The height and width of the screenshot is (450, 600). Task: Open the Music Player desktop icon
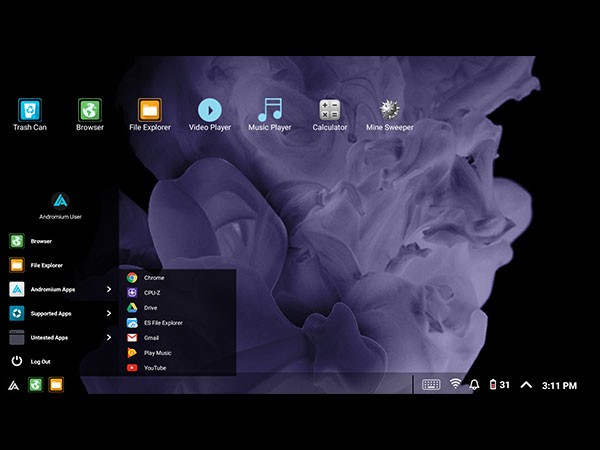tap(270, 110)
